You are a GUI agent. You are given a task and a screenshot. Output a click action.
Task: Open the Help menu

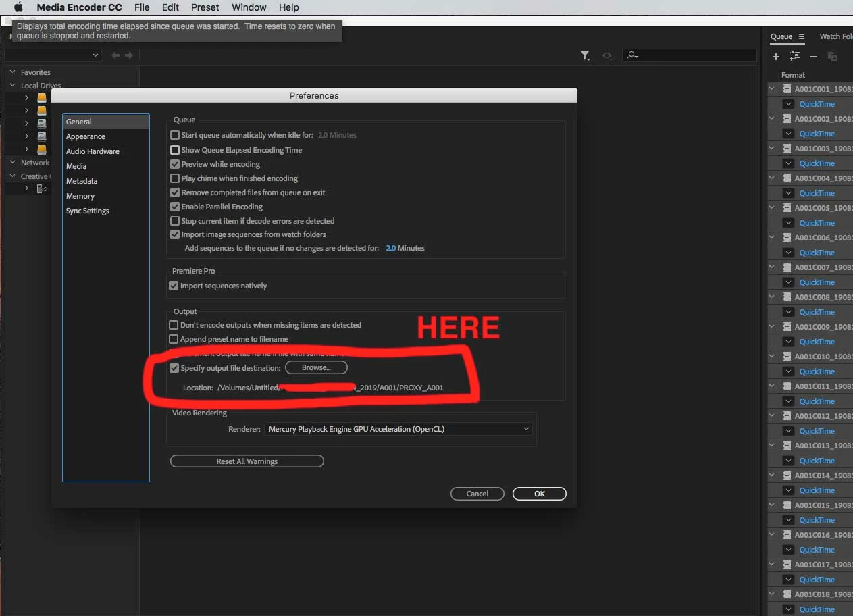click(288, 7)
